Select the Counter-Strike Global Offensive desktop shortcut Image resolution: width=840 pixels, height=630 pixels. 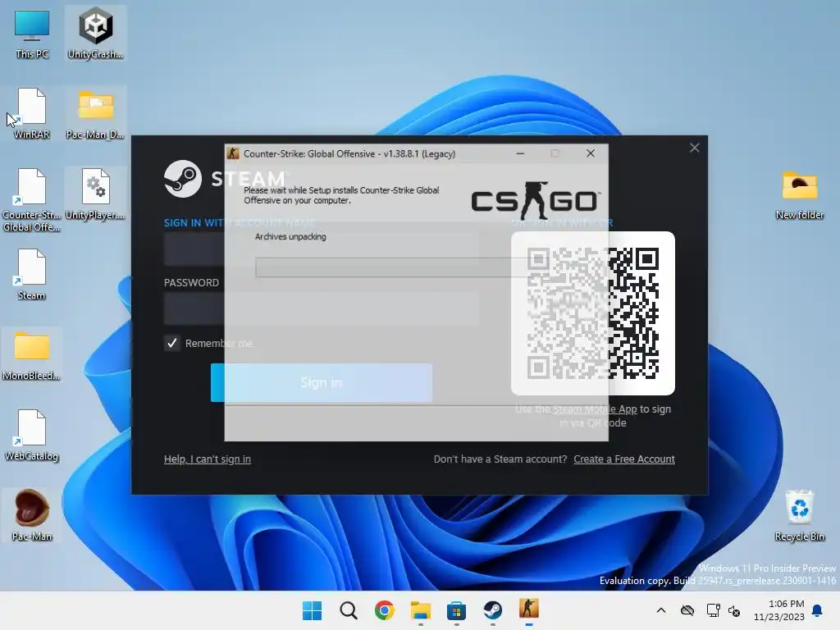(32, 200)
